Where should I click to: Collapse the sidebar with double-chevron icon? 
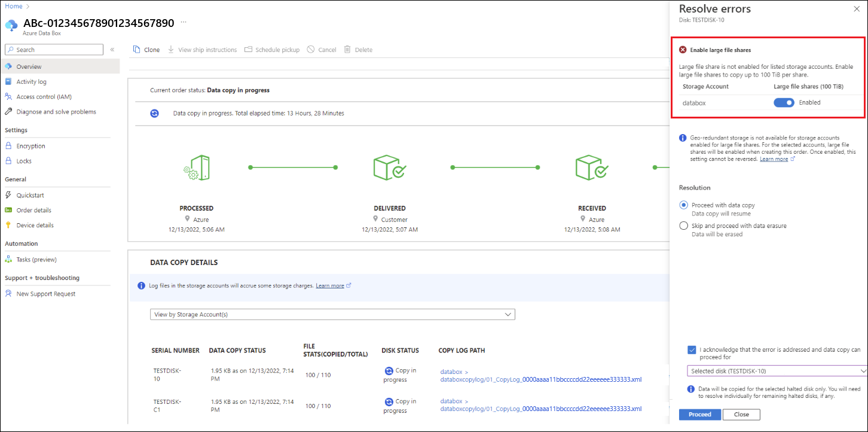(x=112, y=50)
